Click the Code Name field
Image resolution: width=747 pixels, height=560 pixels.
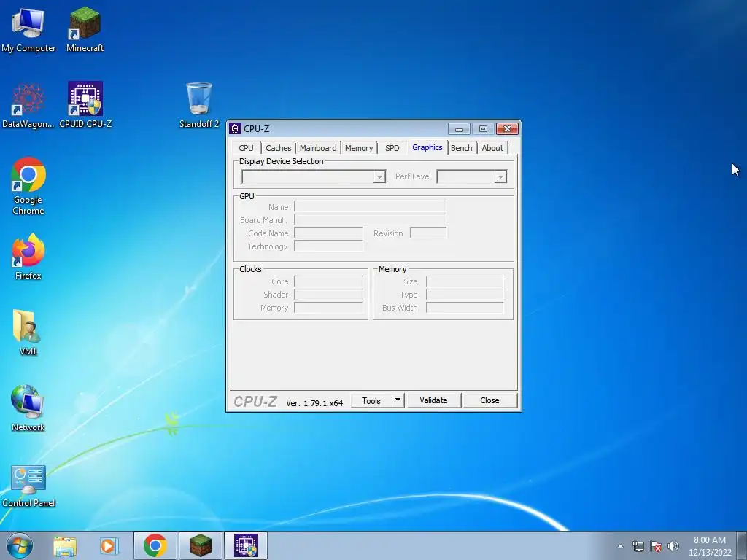click(x=328, y=233)
